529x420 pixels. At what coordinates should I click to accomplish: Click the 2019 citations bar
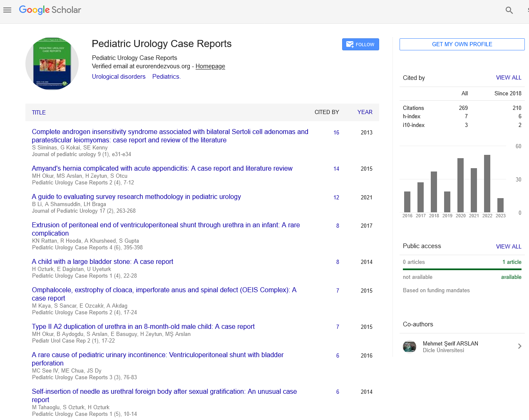click(447, 202)
